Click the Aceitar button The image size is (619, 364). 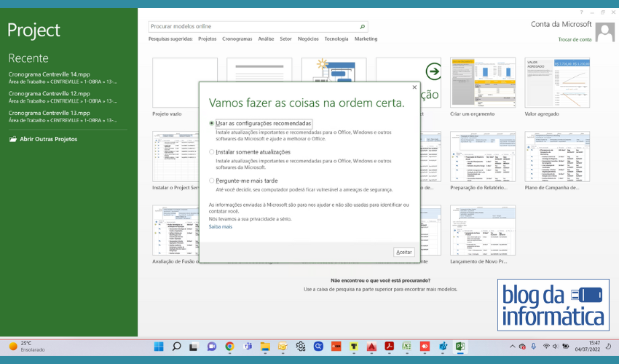(404, 252)
